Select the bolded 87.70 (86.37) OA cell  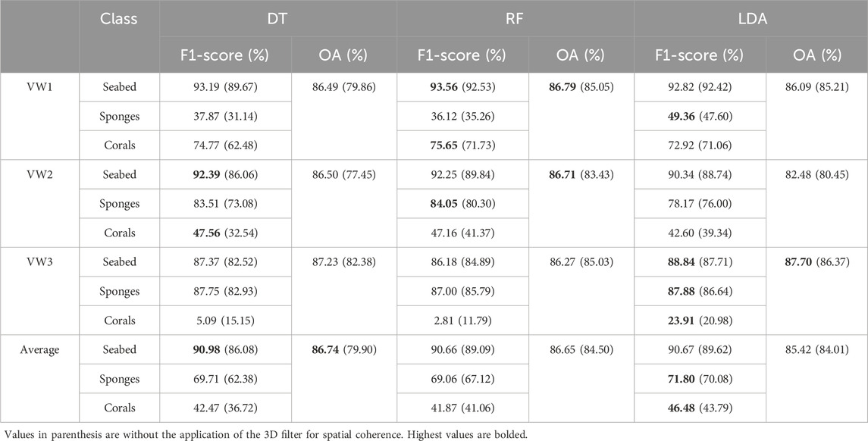[x=816, y=262]
